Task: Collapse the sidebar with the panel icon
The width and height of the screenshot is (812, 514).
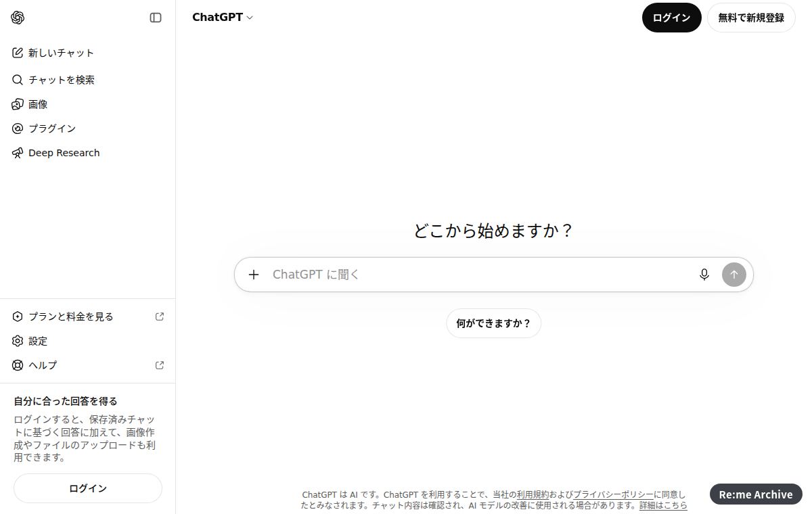Action: [156, 18]
